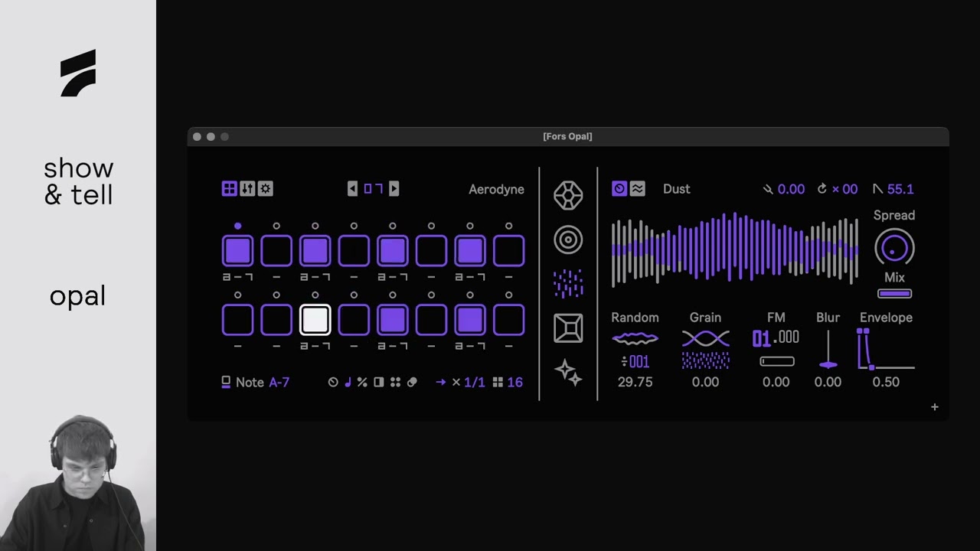Screen dimensions: 980x551
Task: Click the tuning fork pitch icon
Action: (768, 189)
